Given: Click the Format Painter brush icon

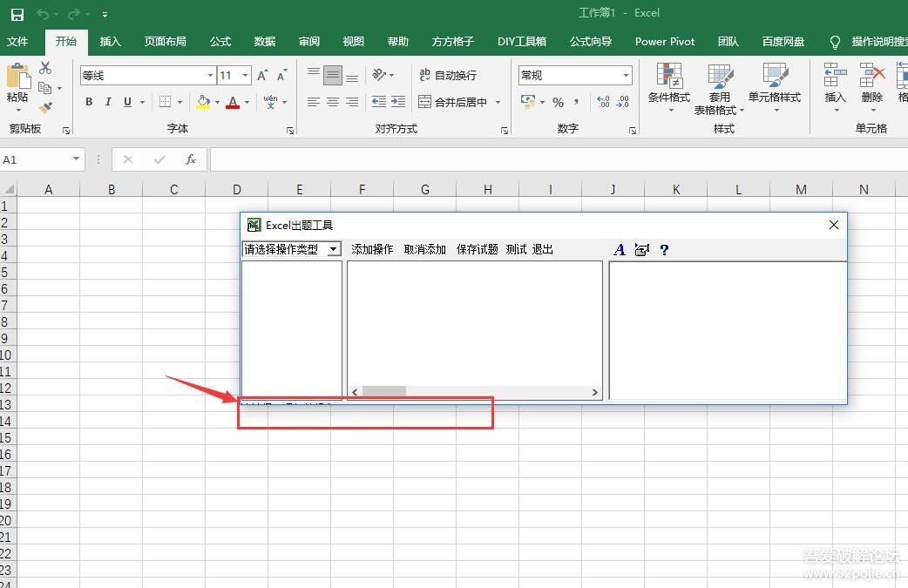Looking at the screenshot, I should point(45,107).
